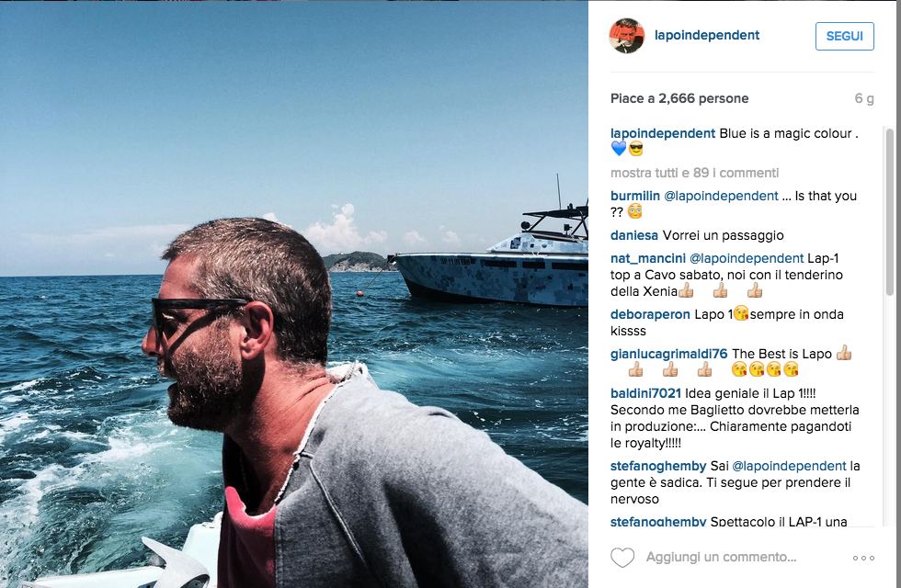Open stefanoghemby profile from 'Sai' comment

click(658, 466)
